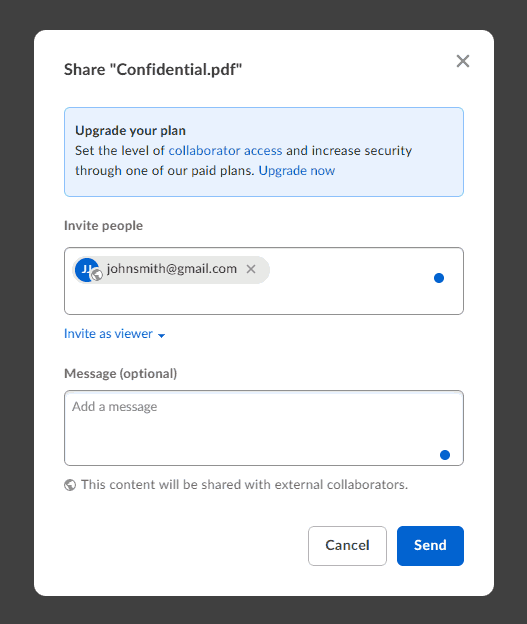Image resolution: width=527 pixels, height=624 pixels.
Task: Select the johnsmith@gmail.com email chip text
Action: tap(172, 269)
